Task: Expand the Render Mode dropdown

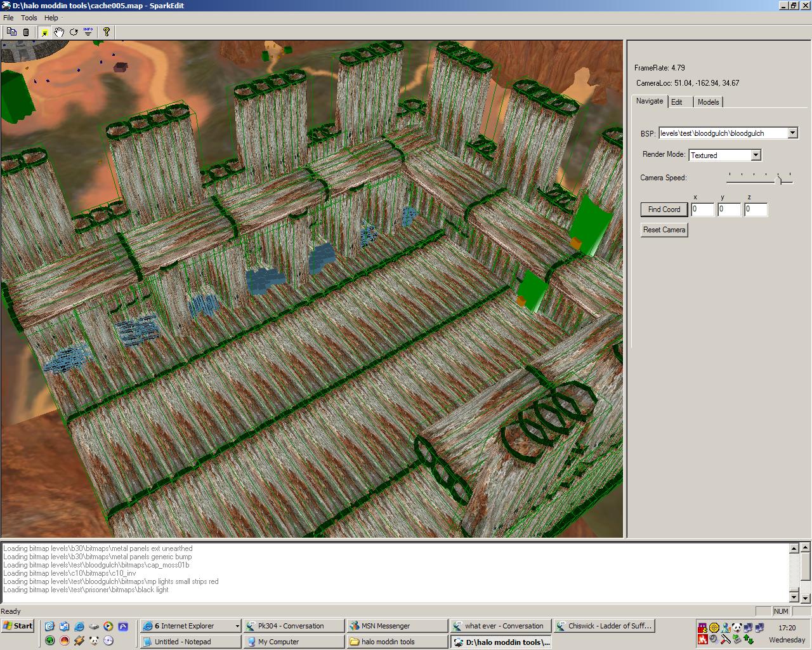Action: click(x=756, y=155)
